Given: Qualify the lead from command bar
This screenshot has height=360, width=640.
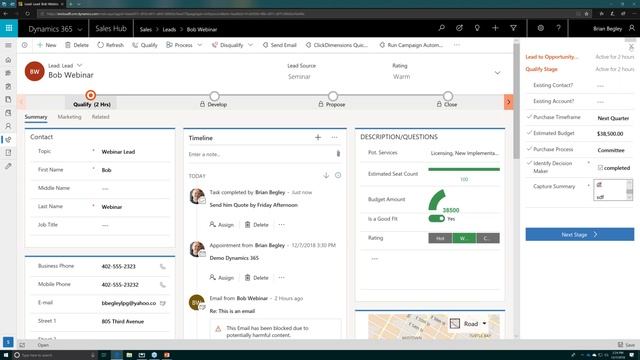Looking at the screenshot, I should 145,45.
